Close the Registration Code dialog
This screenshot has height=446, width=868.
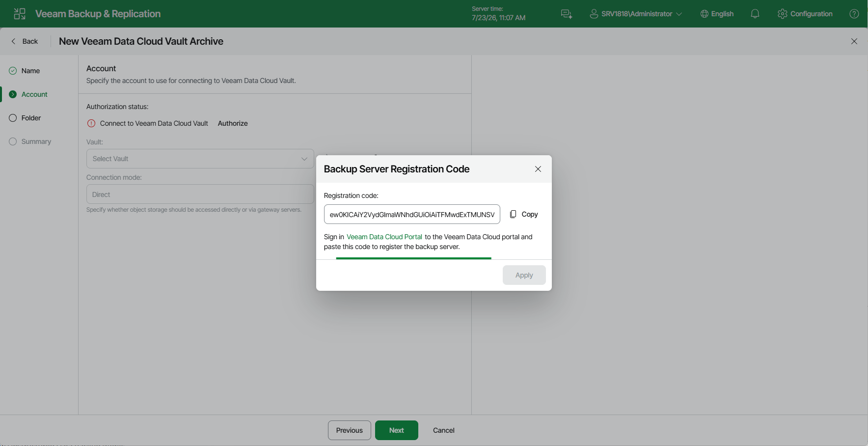(x=538, y=169)
